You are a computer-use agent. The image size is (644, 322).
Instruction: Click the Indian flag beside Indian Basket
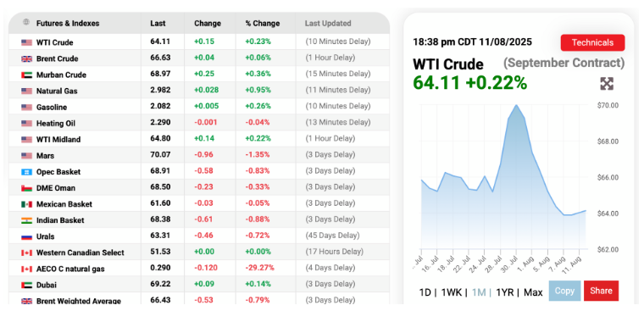pyautogui.click(x=27, y=220)
